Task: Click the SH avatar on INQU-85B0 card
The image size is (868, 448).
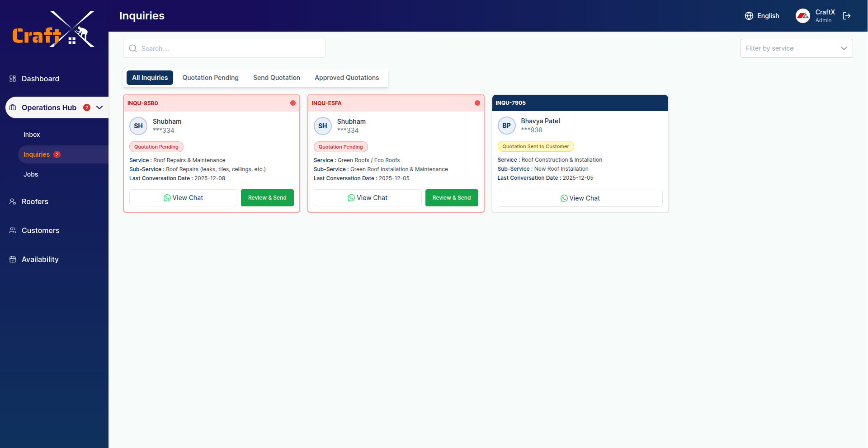Action: click(x=138, y=126)
